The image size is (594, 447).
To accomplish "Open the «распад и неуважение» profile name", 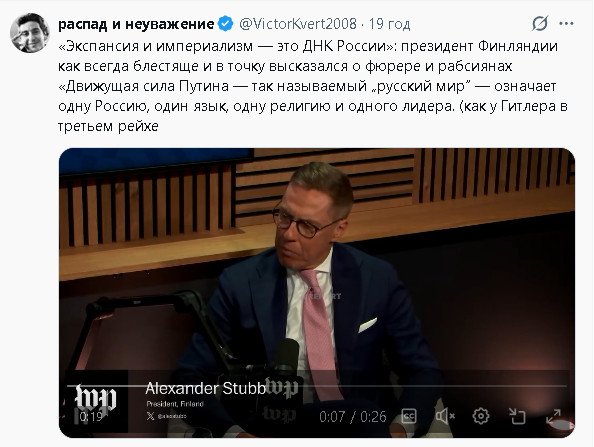I will [136, 24].
